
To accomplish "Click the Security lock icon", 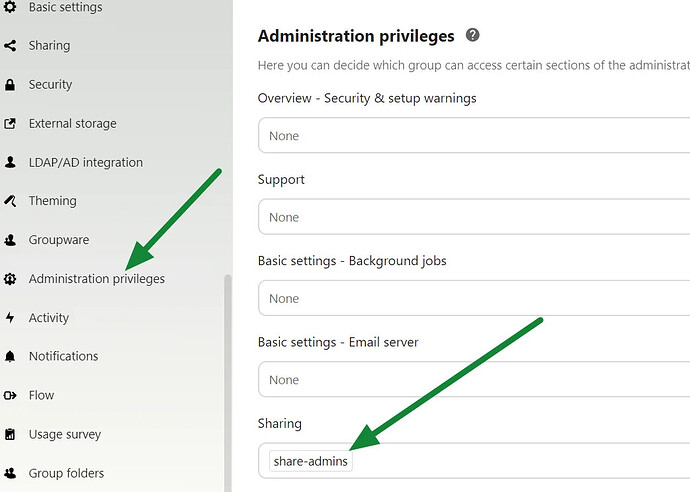I will (x=10, y=85).
